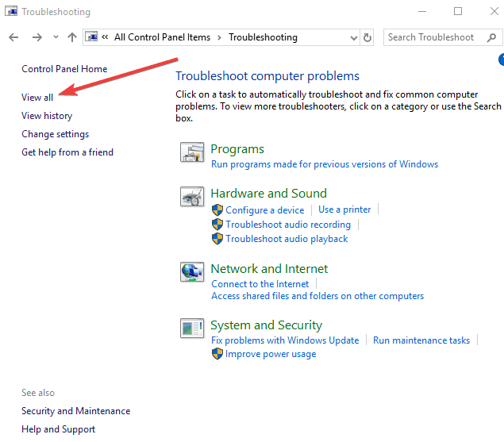The height and width of the screenshot is (442, 504).
Task: Select All Control Panel Items breadcrumb
Action: pyautogui.click(x=163, y=37)
